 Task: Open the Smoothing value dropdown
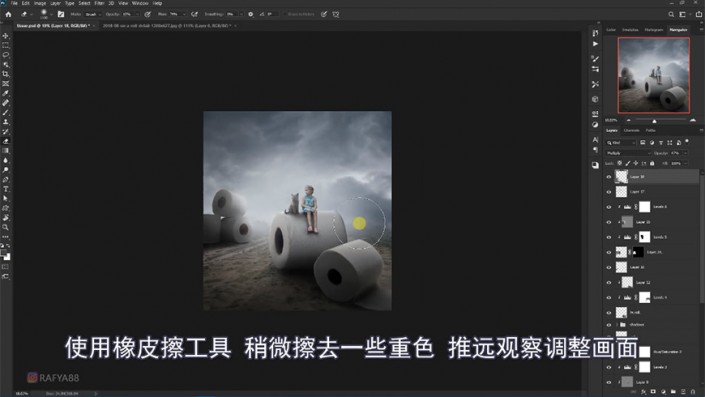tap(241, 14)
